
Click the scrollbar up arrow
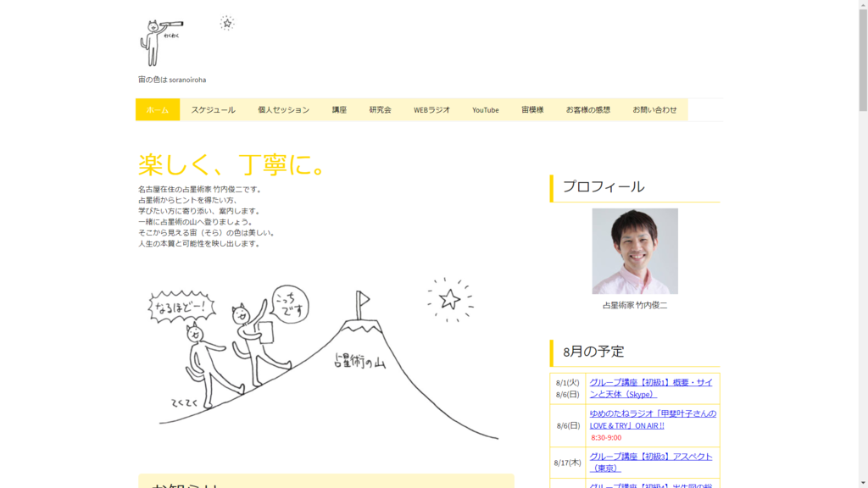pyautogui.click(x=863, y=4)
